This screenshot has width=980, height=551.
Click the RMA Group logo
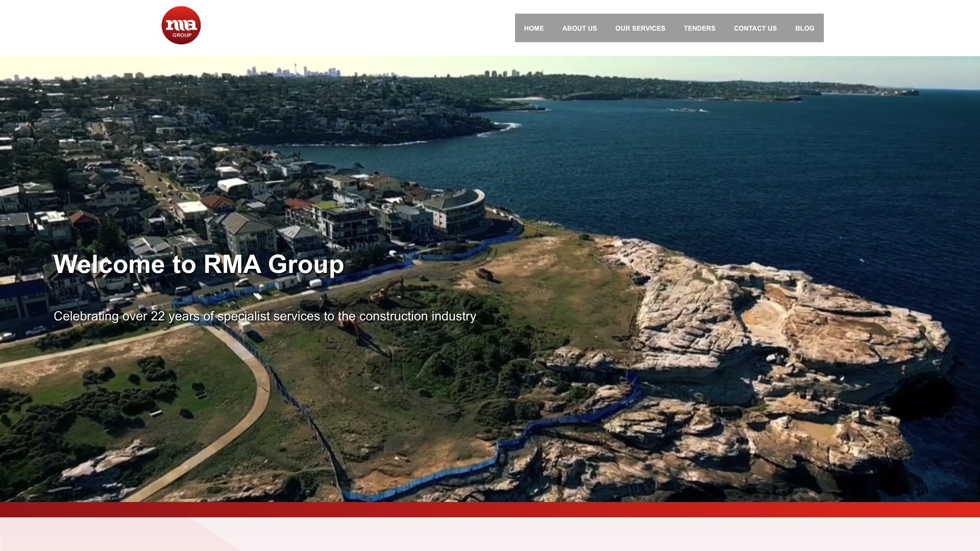coord(181,26)
